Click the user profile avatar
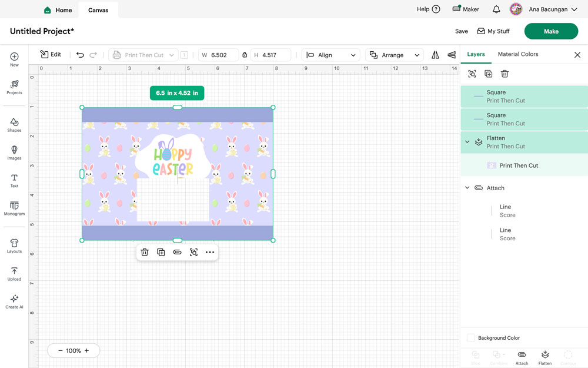 (x=516, y=9)
